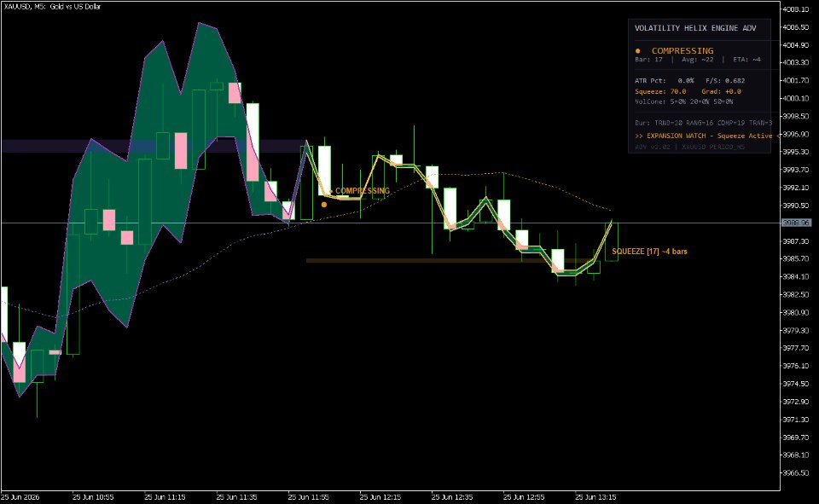Click the 25 Jun 12:15 time label
Image resolution: width=819 pixels, height=504 pixels.
tap(380, 496)
